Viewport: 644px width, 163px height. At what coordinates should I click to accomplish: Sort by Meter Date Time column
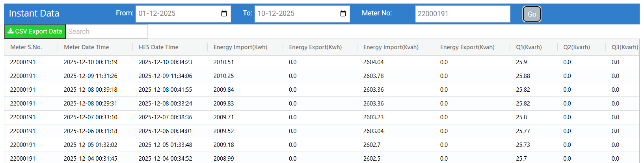tap(86, 47)
